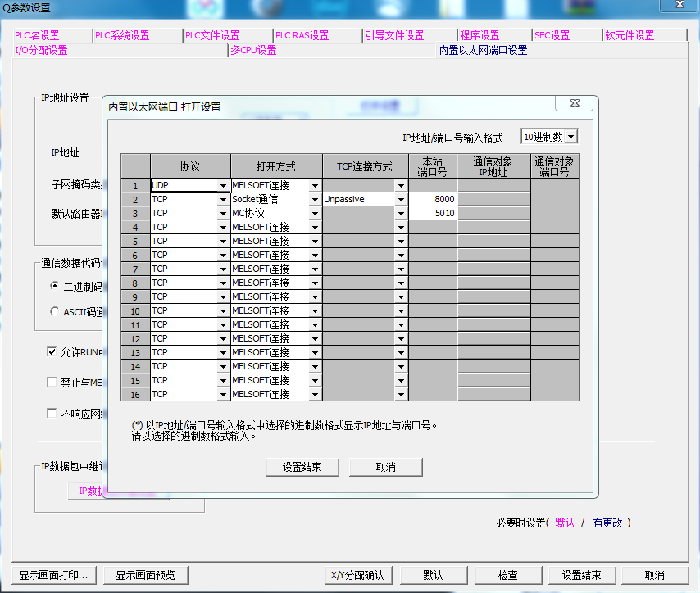Open the 内置以太网端口设置 tab

[x=483, y=49]
